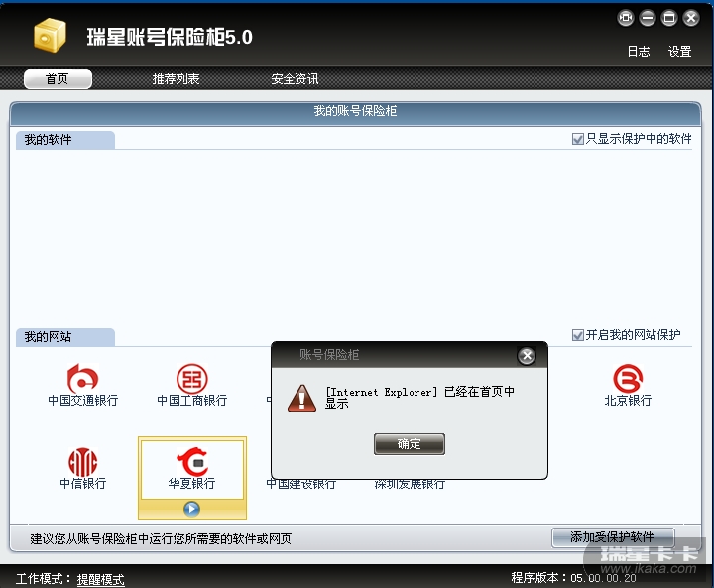Viewport: 714px width, 588px height.
Task: Click the mini-mode window icon at top right
Action: tap(626, 18)
